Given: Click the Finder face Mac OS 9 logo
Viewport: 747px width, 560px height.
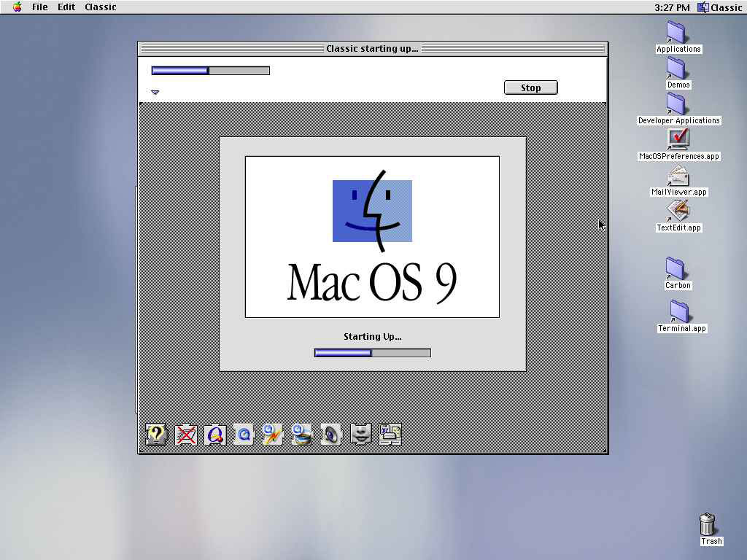Looking at the screenshot, I should [x=372, y=211].
